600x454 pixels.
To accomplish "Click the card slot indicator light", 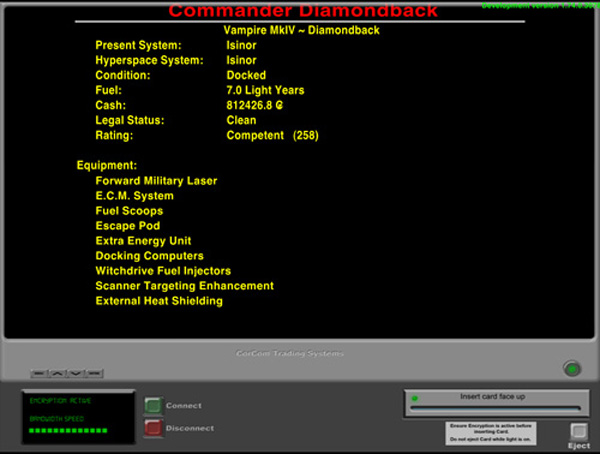I will click(414, 398).
